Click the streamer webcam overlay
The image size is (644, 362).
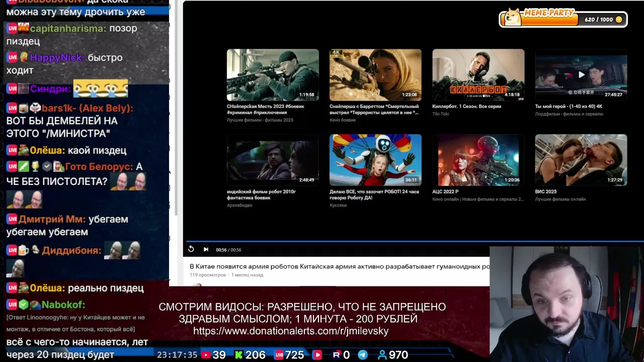coord(567,304)
